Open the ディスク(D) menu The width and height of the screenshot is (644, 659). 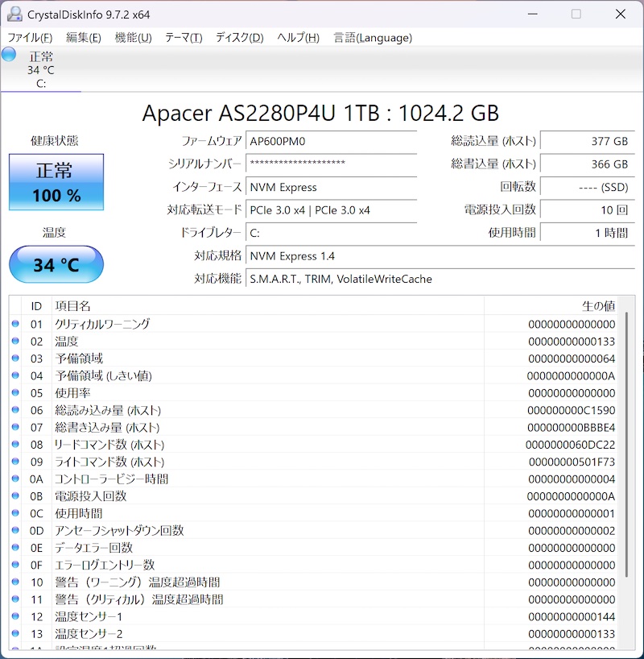coord(239,38)
